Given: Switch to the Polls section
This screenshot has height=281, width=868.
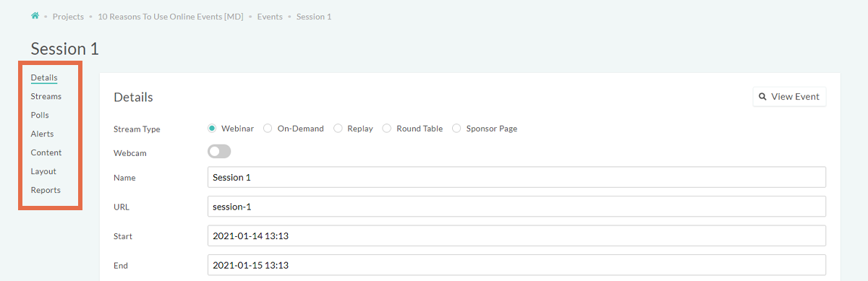Looking at the screenshot, I should pyautogui.click(x=40, y=115).
